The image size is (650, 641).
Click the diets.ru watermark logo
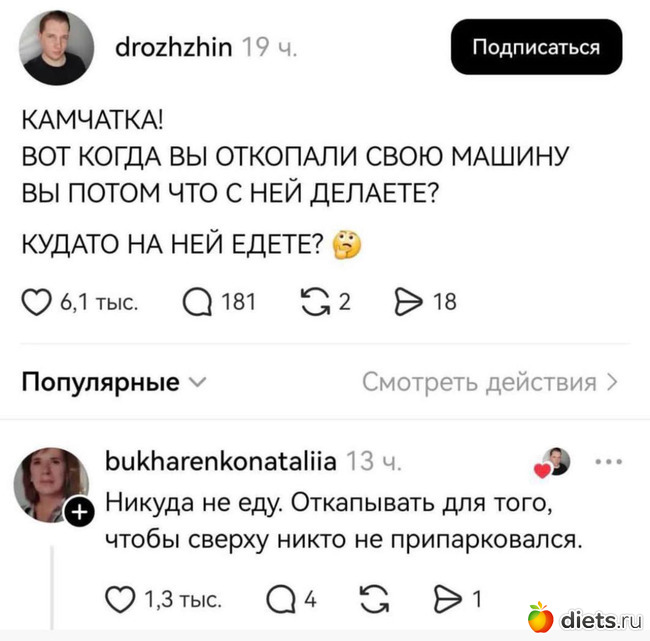[x=583, y=618]
